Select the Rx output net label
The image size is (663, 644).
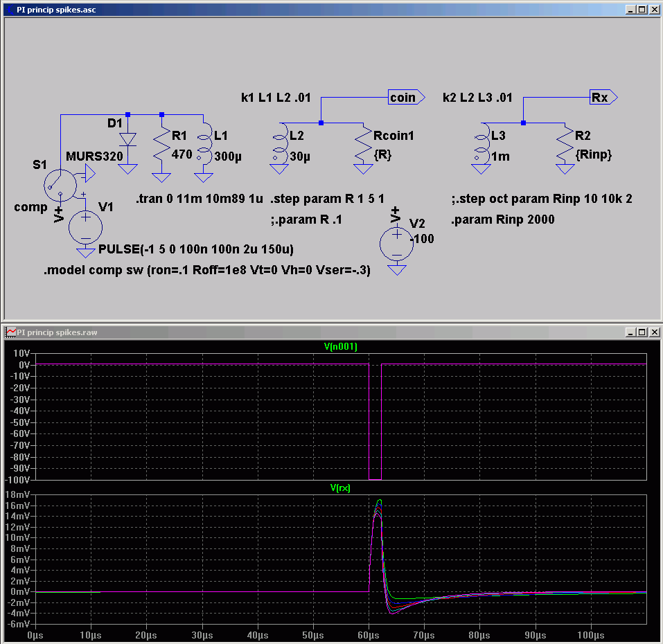(x=601, y=98)
